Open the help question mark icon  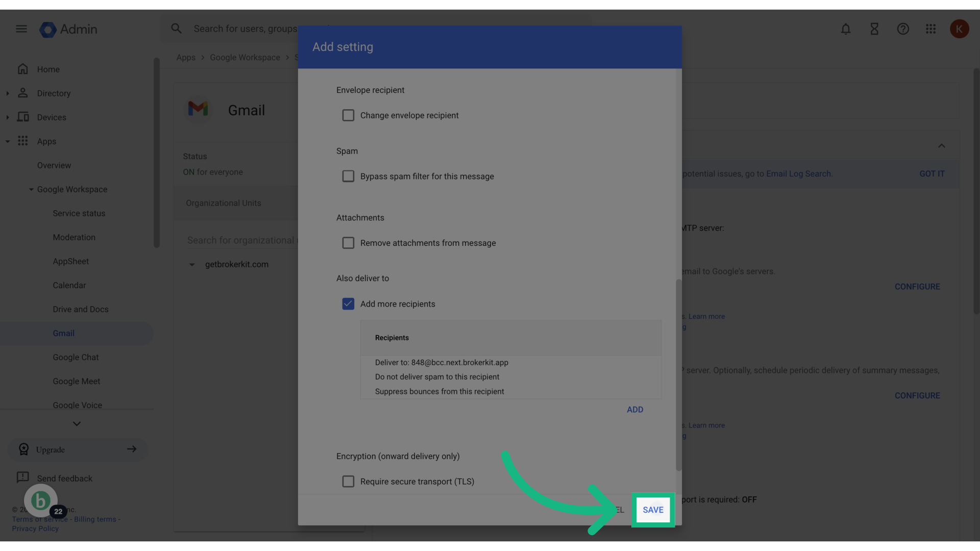point(903,29)
